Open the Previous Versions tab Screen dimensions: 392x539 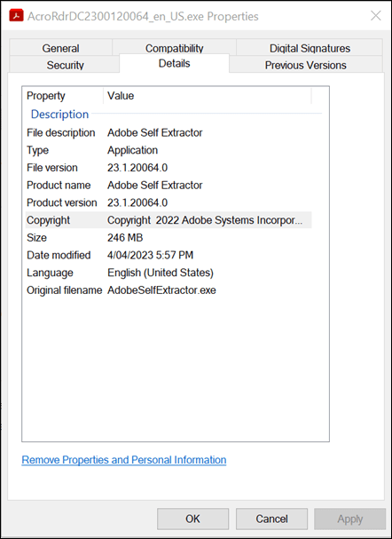[305, 65]
